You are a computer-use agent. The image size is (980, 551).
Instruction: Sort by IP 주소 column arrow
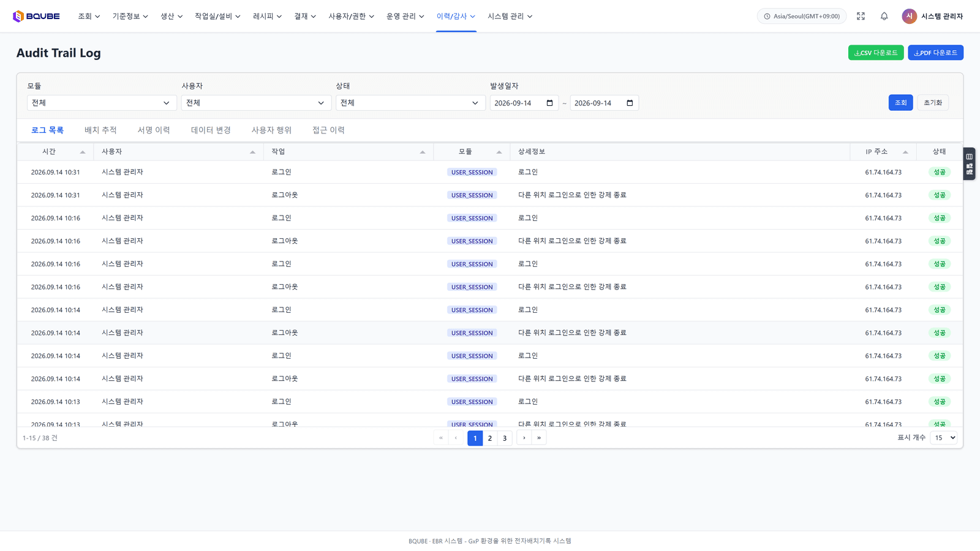[x=905, y=152]
